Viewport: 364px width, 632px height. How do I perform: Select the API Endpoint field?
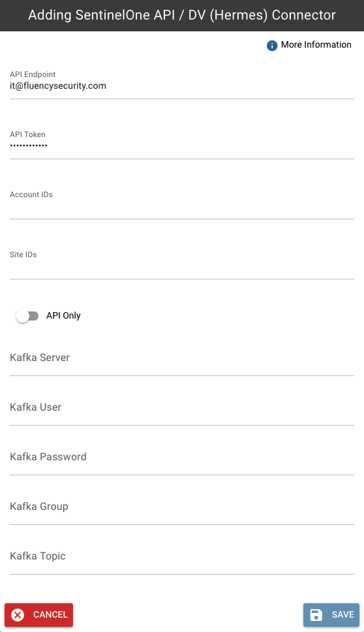tap(182, 86)
